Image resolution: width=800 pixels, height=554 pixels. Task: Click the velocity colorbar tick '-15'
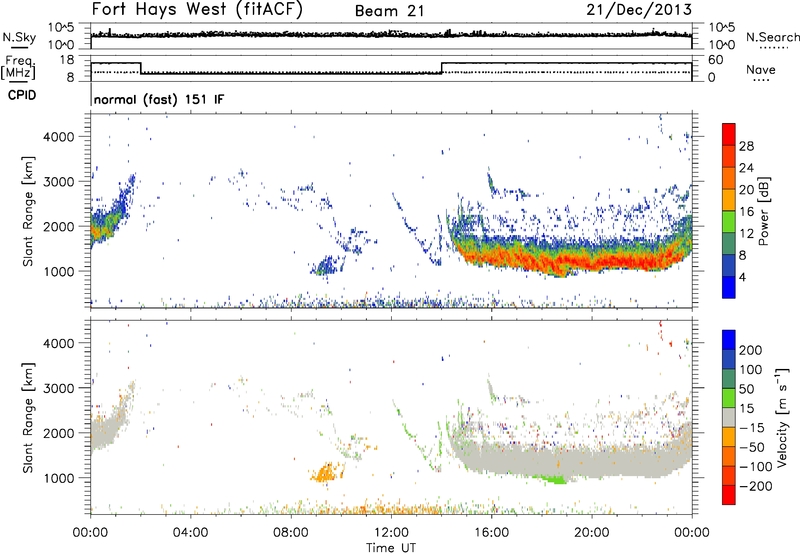[752, 427]
